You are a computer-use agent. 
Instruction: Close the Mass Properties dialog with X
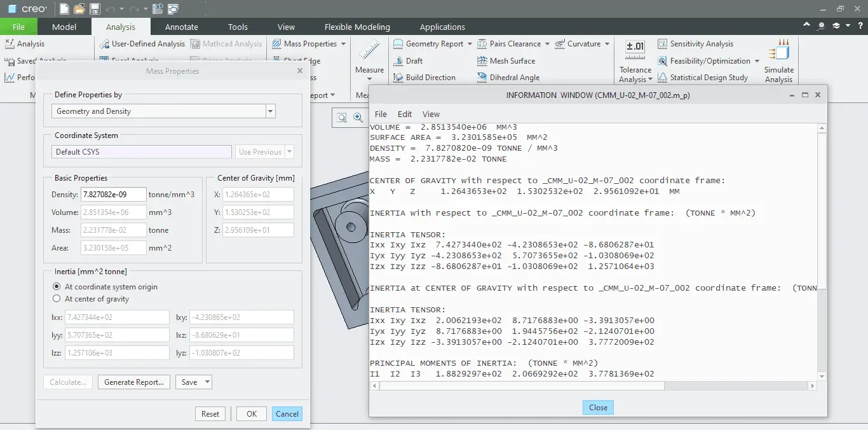300,71
